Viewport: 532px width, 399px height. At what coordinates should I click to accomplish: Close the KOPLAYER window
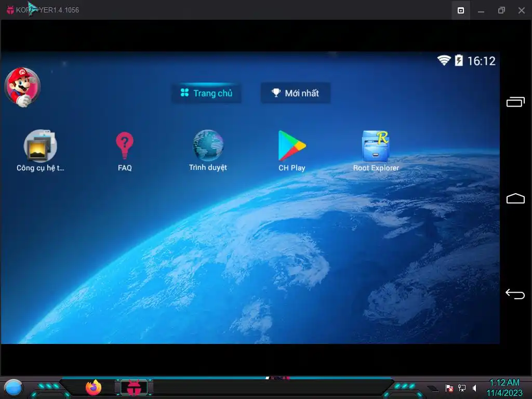(x=522, y=10)
